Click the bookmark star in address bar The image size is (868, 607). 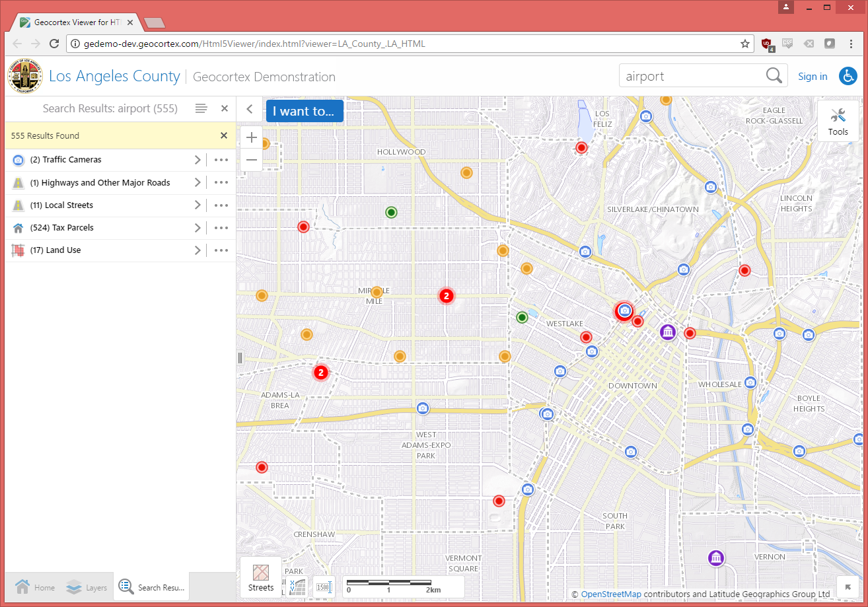tap(745, 44)
